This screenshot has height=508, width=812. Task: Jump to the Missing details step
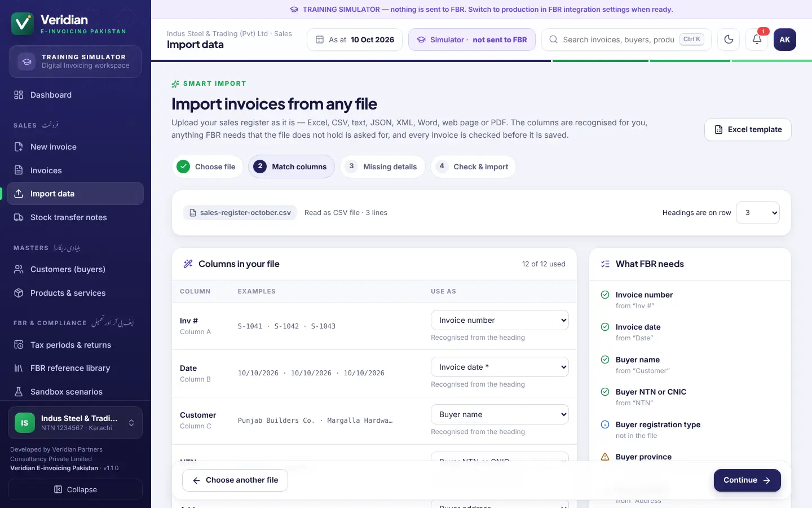tap(382, 167)
